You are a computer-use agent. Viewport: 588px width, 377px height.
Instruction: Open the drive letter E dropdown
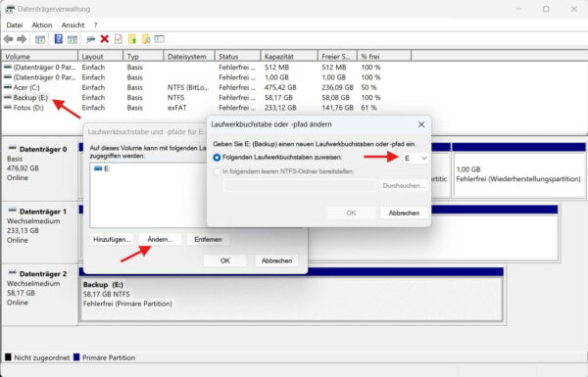click(x=416, y=159)
